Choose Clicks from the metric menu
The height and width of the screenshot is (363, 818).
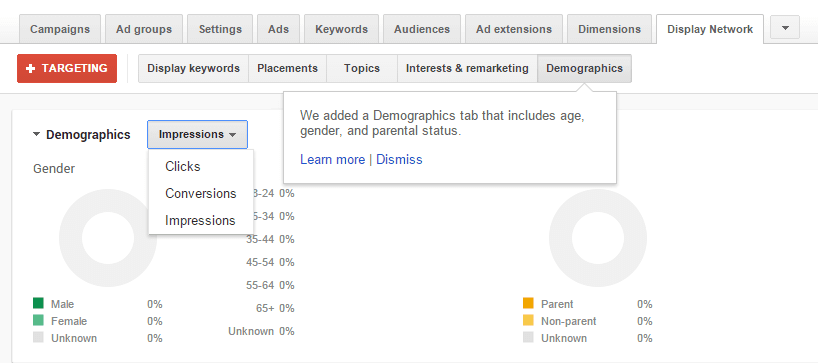click(201, 166)
